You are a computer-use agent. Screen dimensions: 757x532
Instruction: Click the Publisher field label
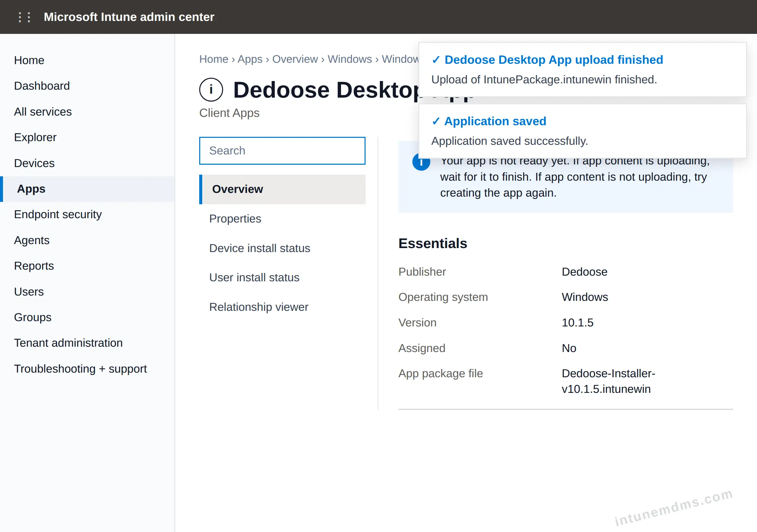pos(422,272)
